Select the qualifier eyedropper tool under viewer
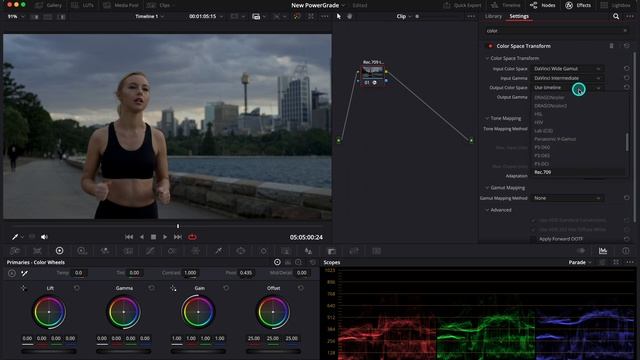The width and height of the screenshot is (640, 360). click(x=15, y=237)
